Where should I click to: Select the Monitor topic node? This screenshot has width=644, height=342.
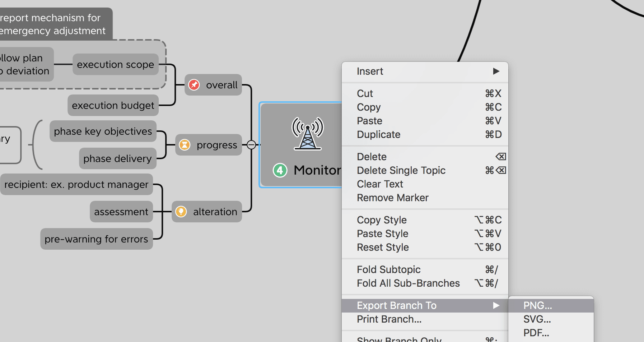[301, 145]
